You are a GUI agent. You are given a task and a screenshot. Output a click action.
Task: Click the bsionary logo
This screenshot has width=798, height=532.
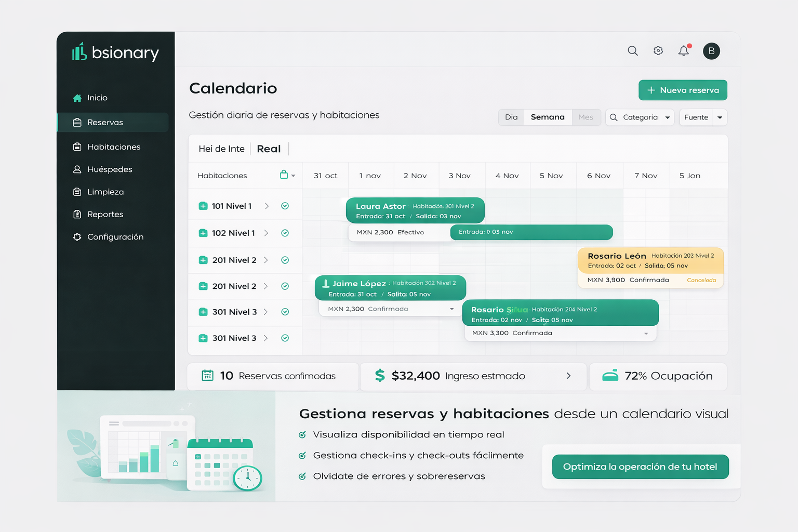coord(115,52)
